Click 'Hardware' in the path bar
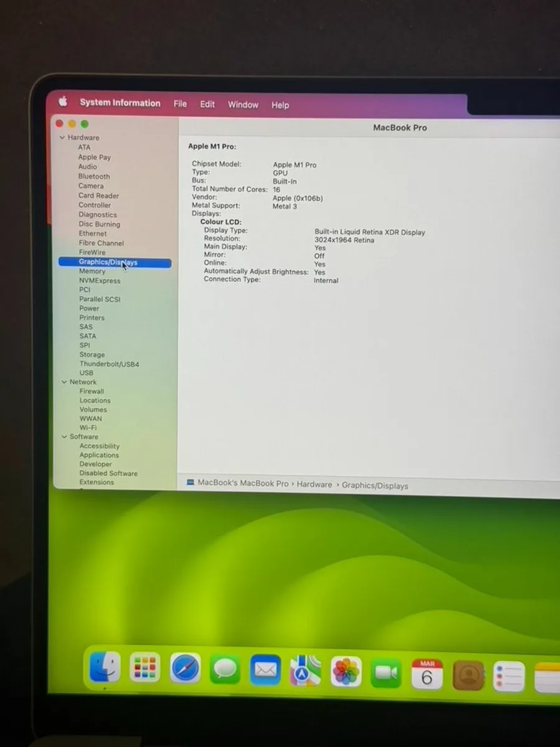Screen dimensions: 560x747 (314, 484)
